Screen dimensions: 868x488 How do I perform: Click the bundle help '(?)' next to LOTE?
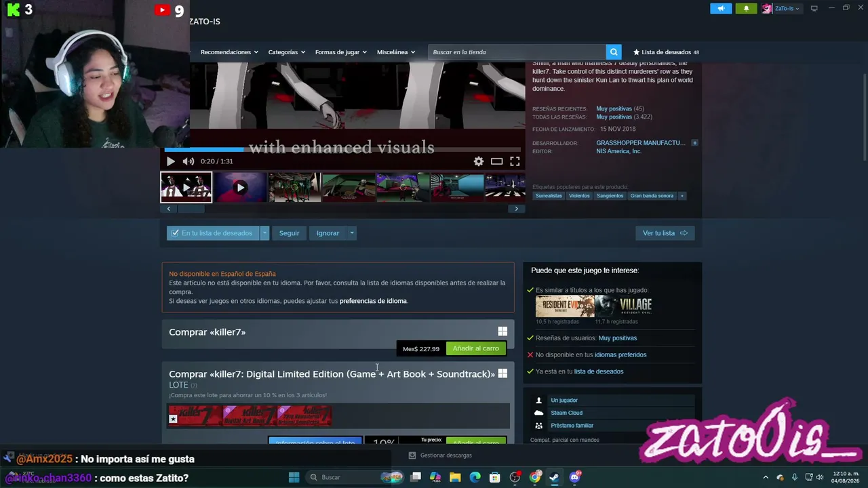tap(194, 386)
